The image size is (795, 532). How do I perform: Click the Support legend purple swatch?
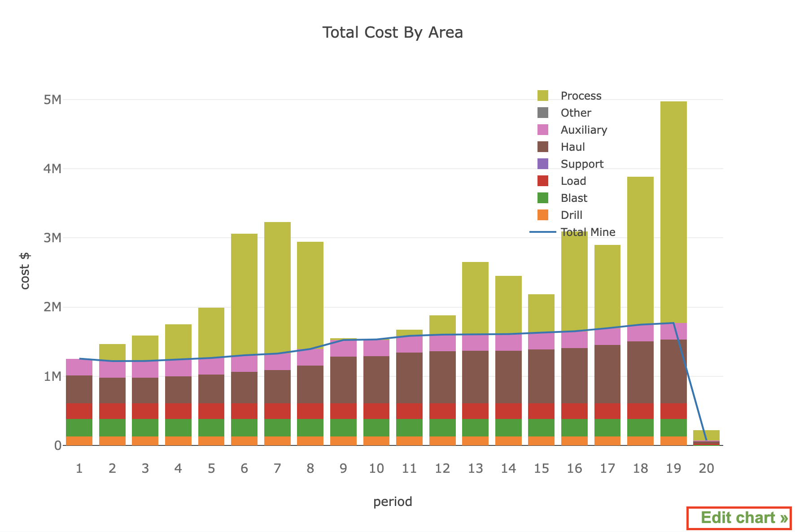pyautogui.click(x=543, y=164)
